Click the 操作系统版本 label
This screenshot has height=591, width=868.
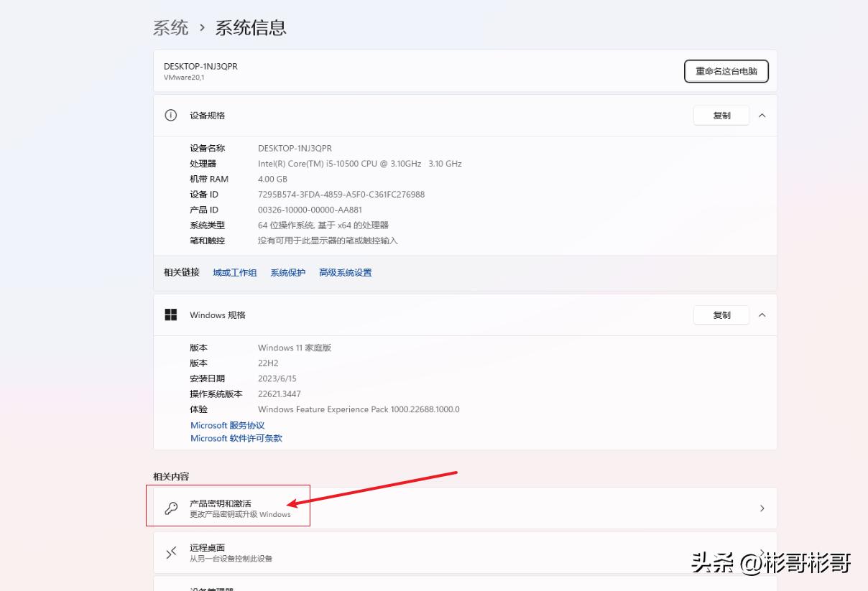tap(216, 394)
